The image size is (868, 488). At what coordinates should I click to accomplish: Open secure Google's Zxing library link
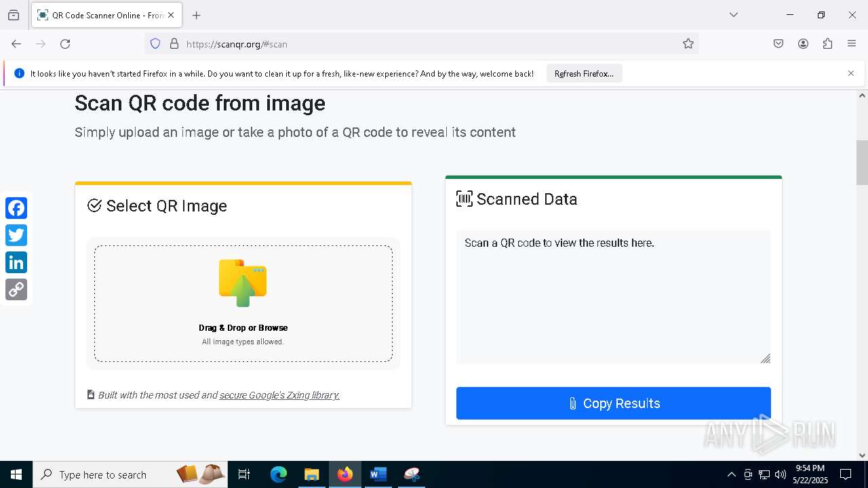(x=279, y=395)
